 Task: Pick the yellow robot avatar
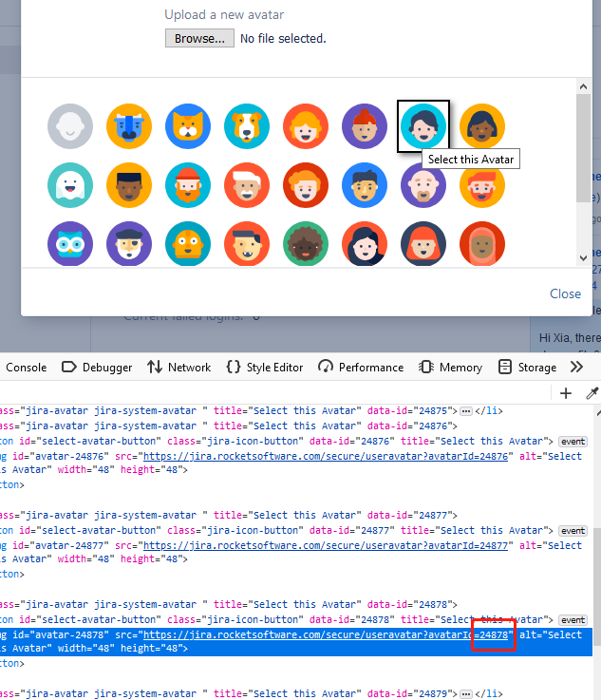coord(188,244)
